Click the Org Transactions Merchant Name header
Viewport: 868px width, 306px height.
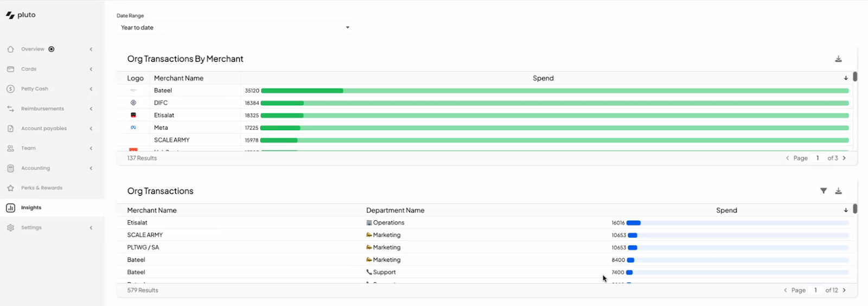pyautogui.click(x=152, y=211)
